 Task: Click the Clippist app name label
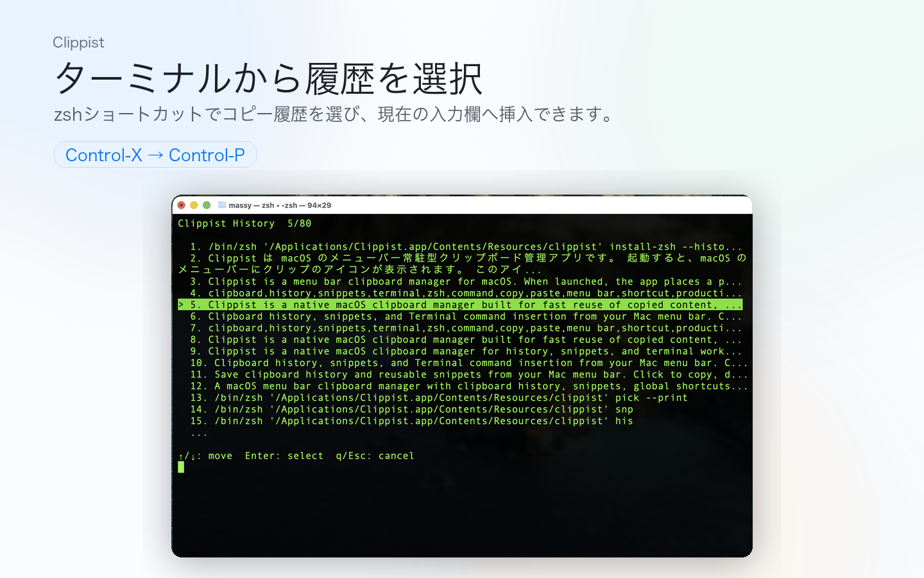pyautogui.click(x=78, y=42)
